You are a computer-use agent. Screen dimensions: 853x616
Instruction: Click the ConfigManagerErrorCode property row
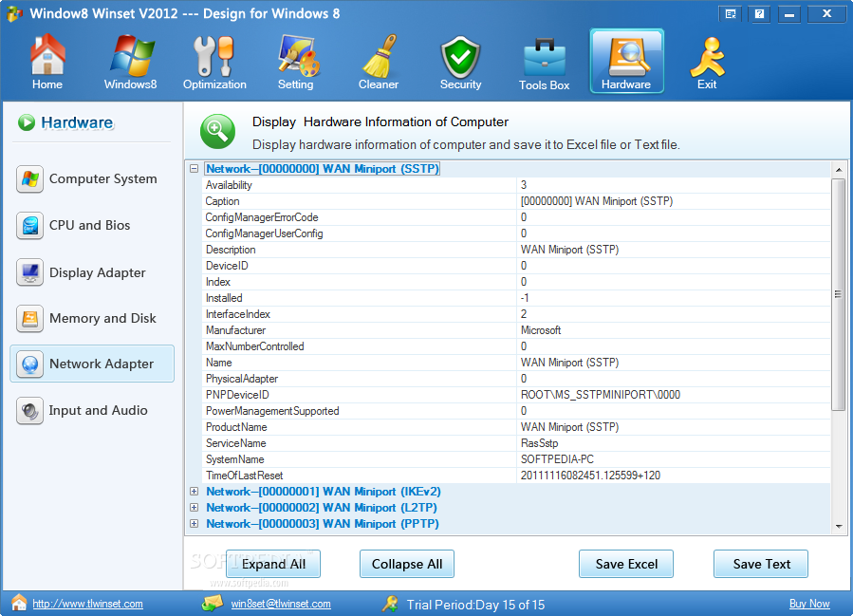[x=516, y=217]
